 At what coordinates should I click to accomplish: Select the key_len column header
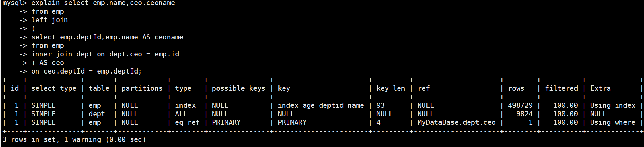391,88
